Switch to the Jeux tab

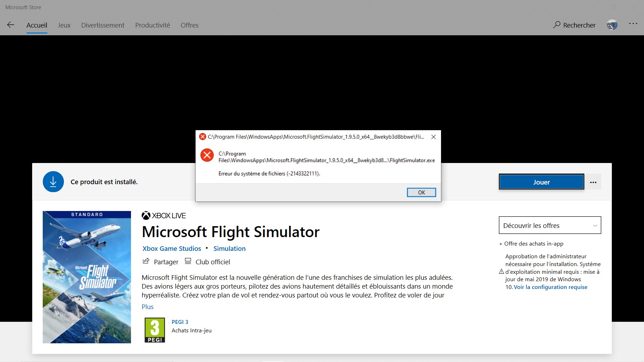(64, 25)
